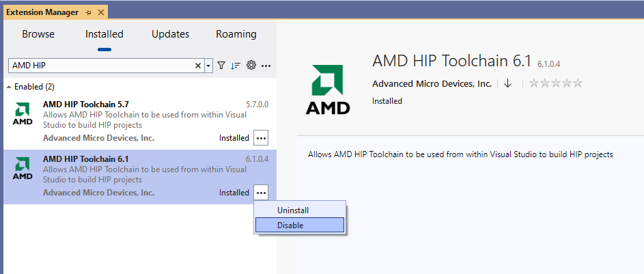Switch to the Browse tab

(38, 34)
